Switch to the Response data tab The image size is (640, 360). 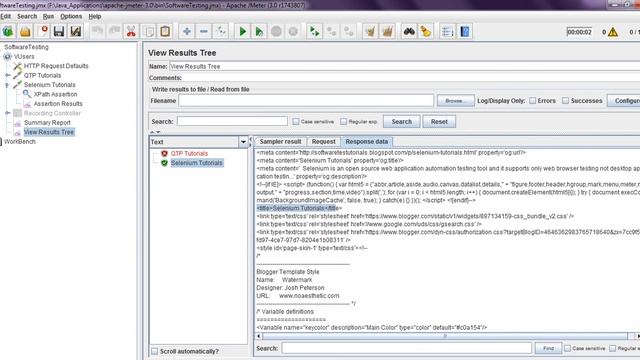367,142
